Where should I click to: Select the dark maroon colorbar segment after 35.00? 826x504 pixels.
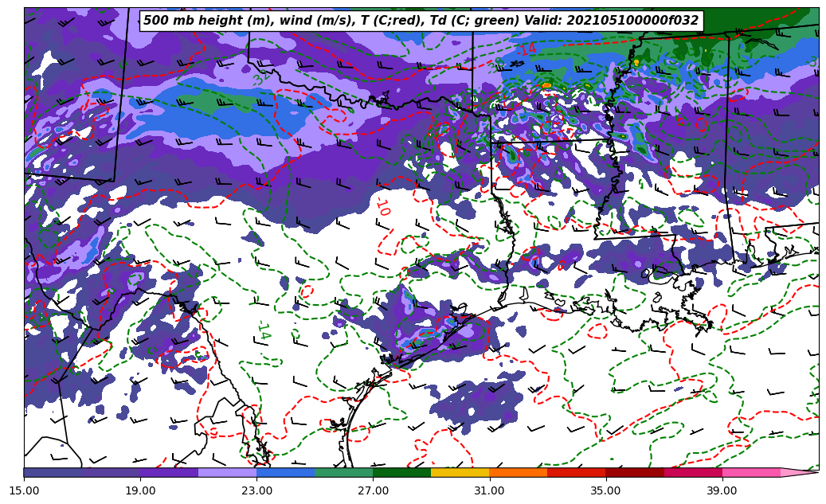pos(635,472)
